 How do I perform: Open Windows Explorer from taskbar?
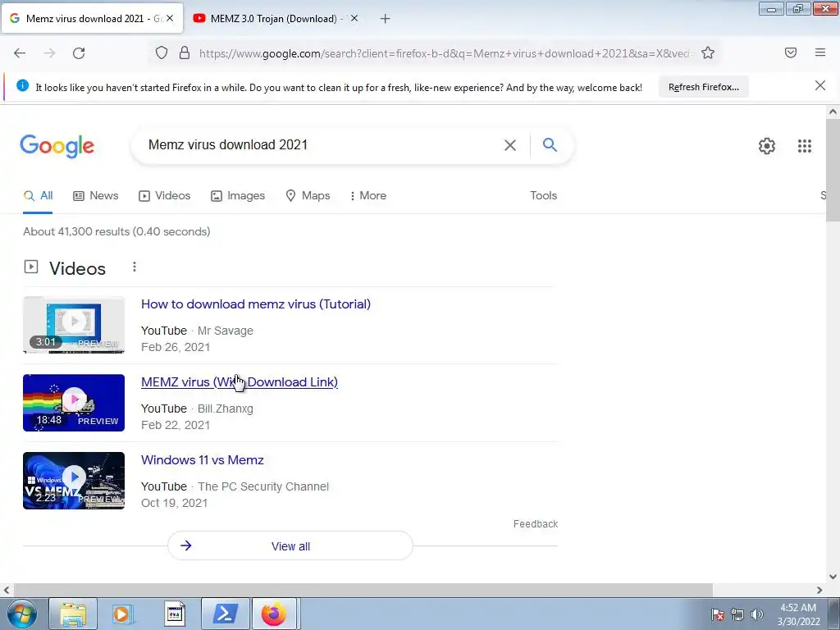coord(73,614)
